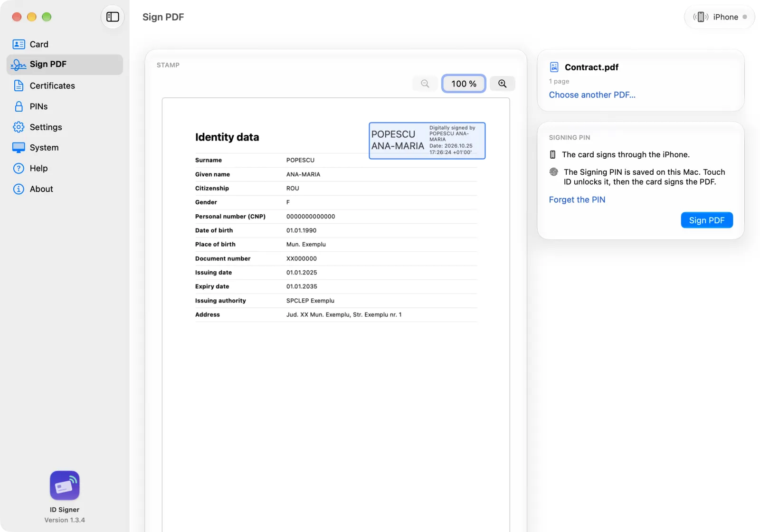This screenshot has width=760, height=532.
Task: Click the phone icon beside card signs text
Action: point(552,154)
